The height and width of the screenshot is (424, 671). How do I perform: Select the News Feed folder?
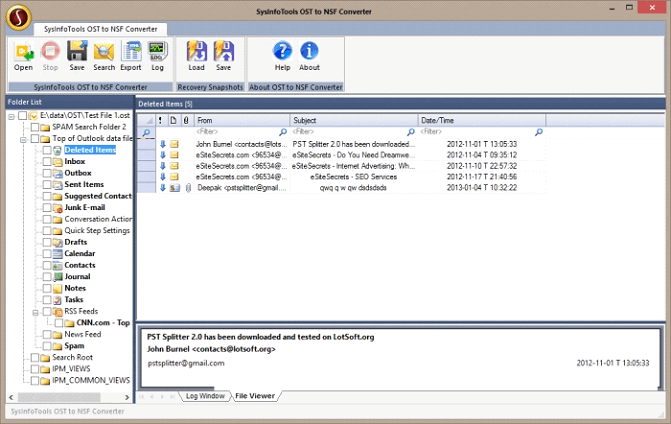click(83, 335)
